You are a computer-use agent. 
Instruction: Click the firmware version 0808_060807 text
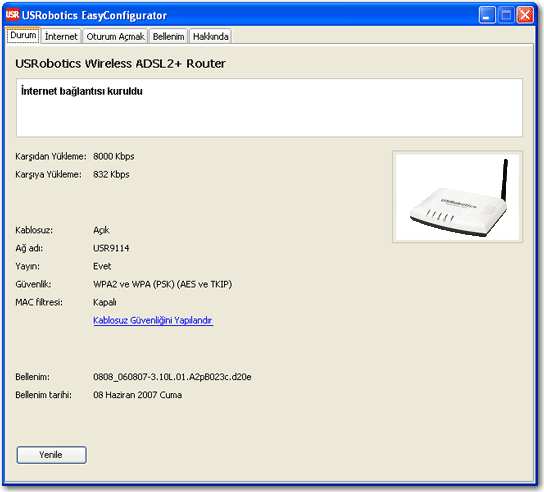click(172, 377)
